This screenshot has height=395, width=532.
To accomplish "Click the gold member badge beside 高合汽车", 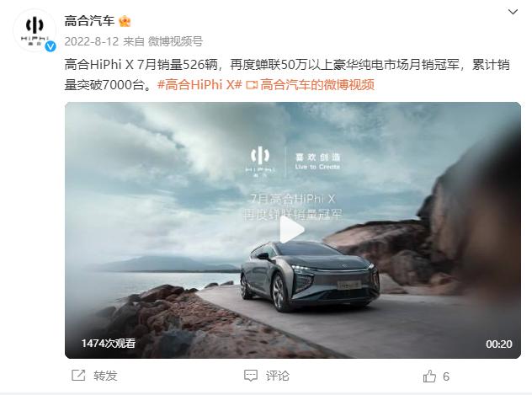I will (125, 21).
